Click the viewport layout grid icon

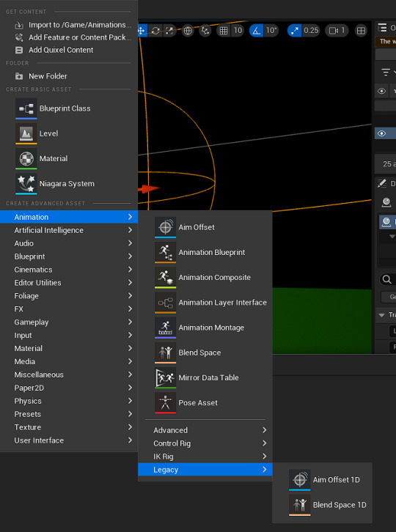tap(361, 31)
